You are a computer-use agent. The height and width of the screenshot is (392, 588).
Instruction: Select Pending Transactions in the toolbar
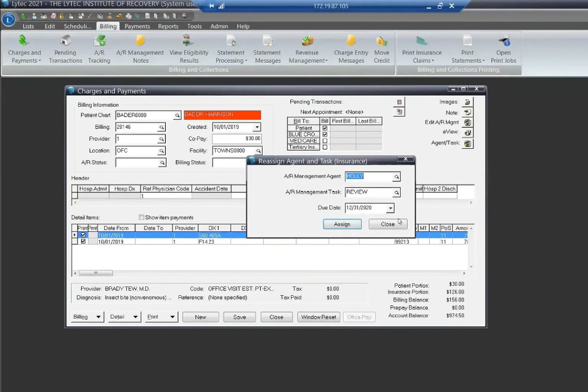click(65, 47)
